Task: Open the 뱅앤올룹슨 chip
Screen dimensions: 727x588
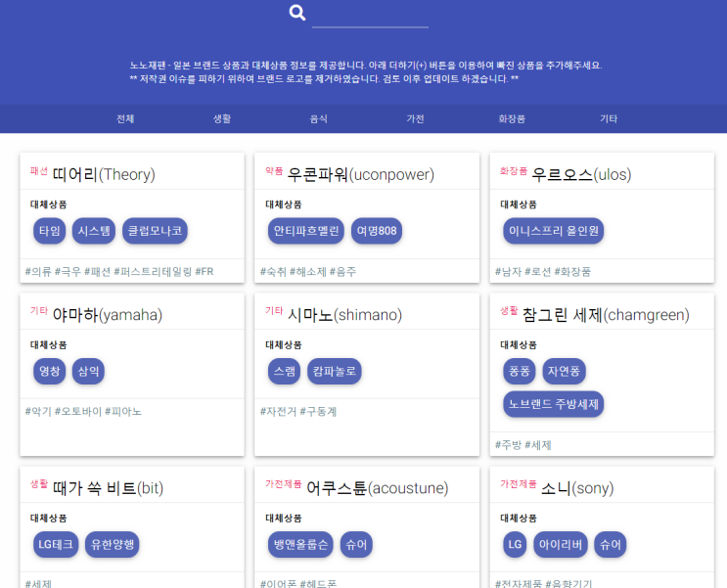Action: click(300, 544)
